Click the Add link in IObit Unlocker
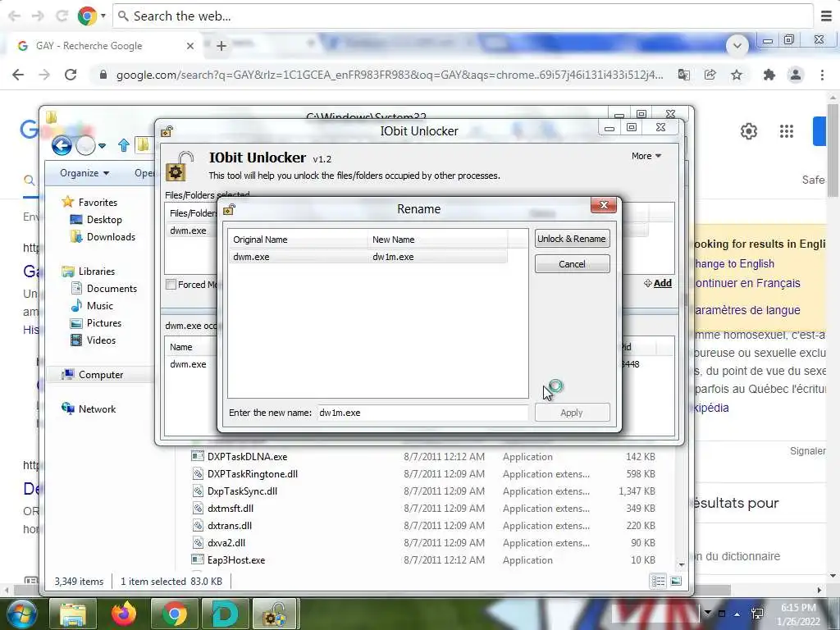 [658, 283]
